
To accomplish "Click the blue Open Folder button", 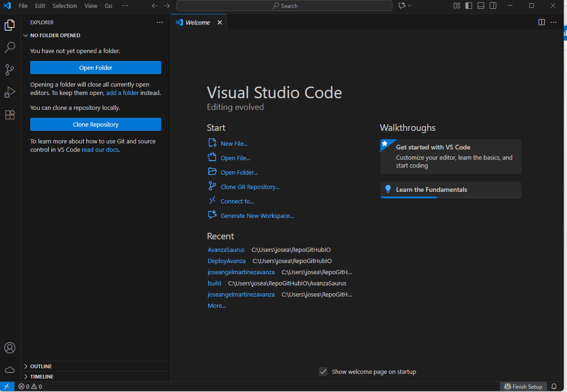I will click(x=95, y=68).
